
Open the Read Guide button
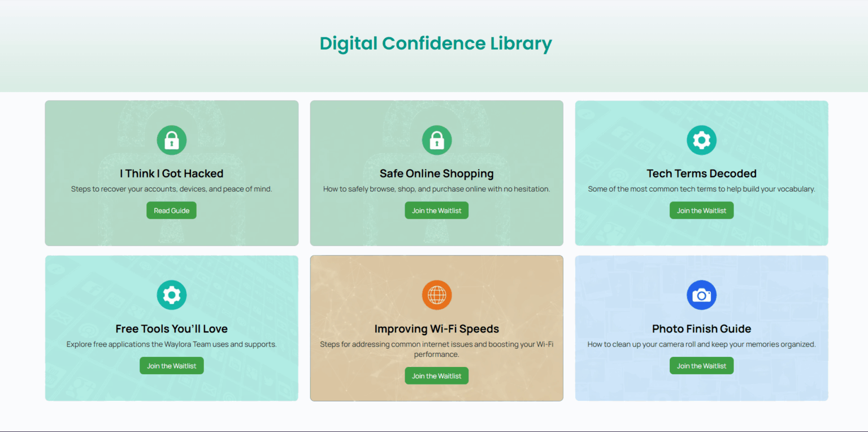coord(171,210)
